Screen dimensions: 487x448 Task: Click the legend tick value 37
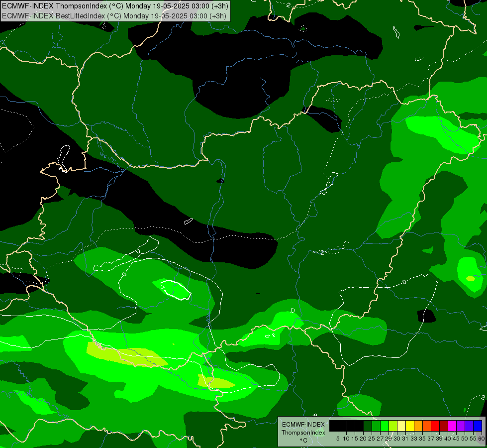[431, 439]
